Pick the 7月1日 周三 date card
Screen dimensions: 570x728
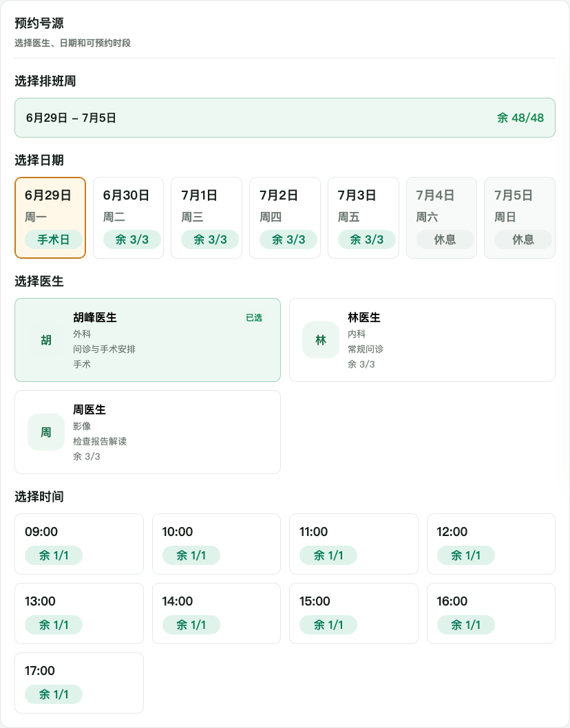point(207,217)
